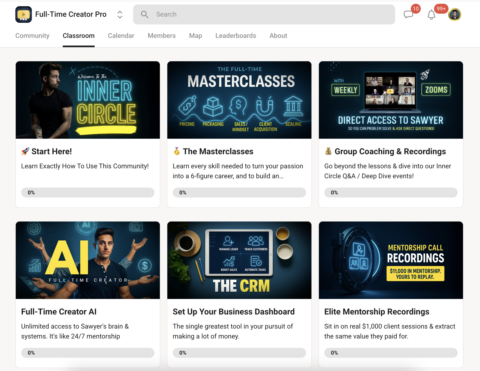The width and height of the screenshot is (480, 371).
Task: Click Full-Time Creator AI progress bar
Action: (88, 353)
